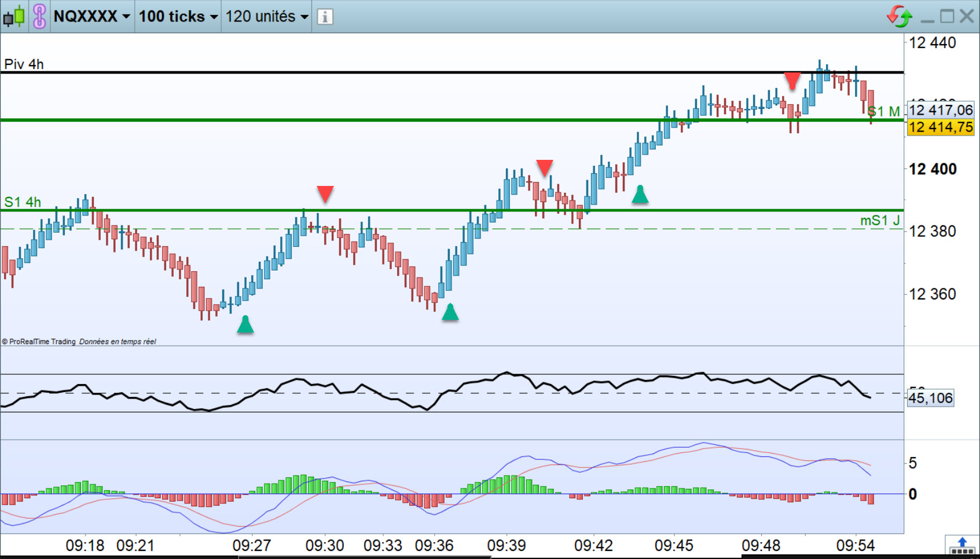The width and height of the screenshot is (980, 559).
Task: Click the green buy arrow near 09:27
Action: coord(245,324)
